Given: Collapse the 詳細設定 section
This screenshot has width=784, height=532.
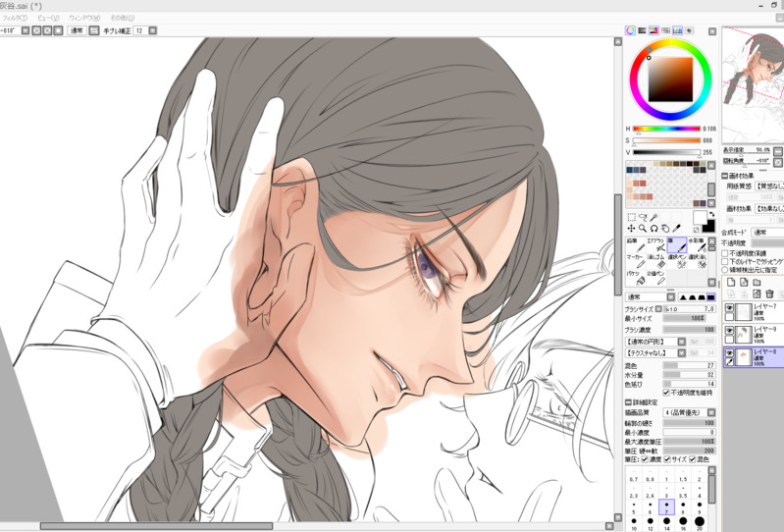Looking at the screenshot, I should pos(628,402).
